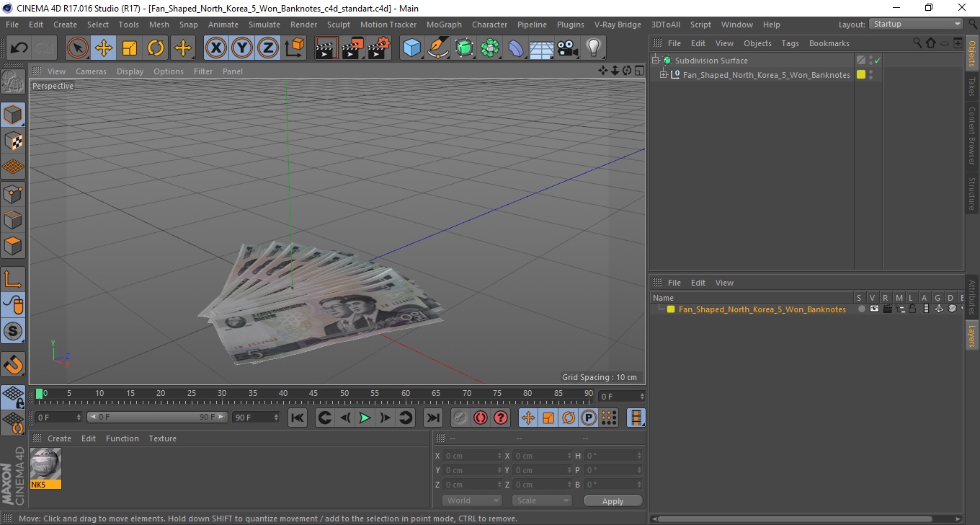
Task: Click the frame range preview slider
Action: pyautogui.click(x=157, y=418)
